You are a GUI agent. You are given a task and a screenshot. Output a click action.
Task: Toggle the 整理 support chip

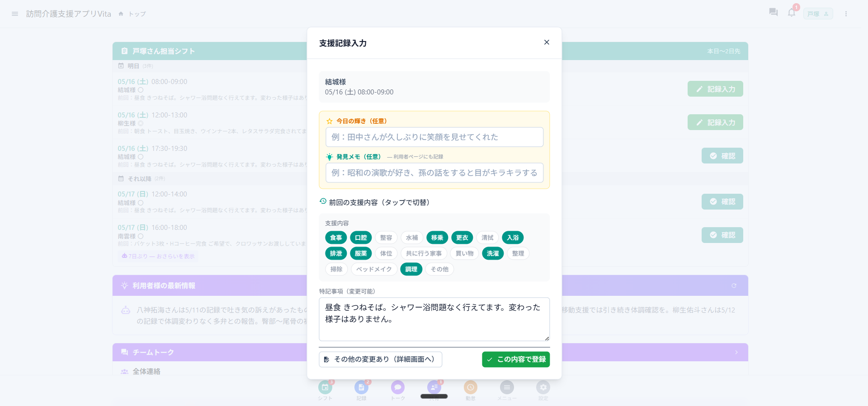[518, 253]
